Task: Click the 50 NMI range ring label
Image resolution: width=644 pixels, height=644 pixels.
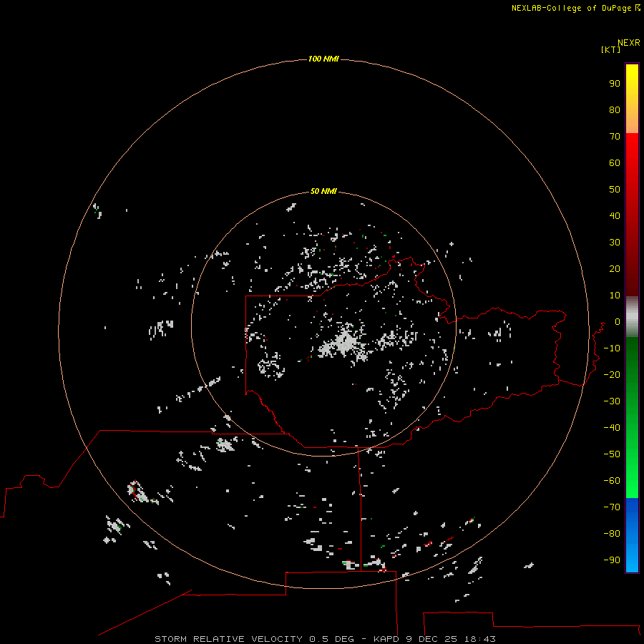Action: click(323, 191)
